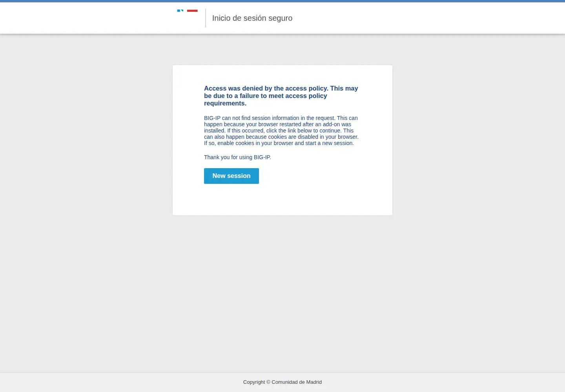The image size is (565, 392).
Task: Click the 'Copyright © Comunidad de Madrid' footer text
Action: point(282,382)
